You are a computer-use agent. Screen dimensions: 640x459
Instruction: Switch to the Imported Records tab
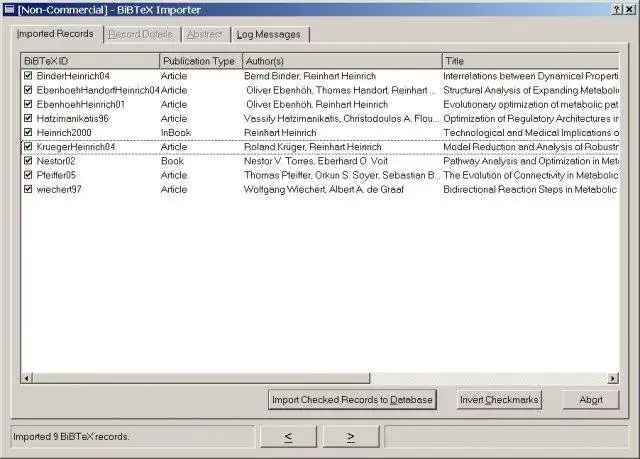point(55,33)
